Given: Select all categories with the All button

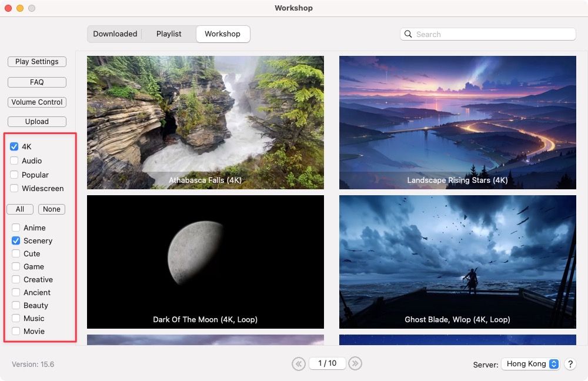Looking at the screenshot, I should (20, 209).
